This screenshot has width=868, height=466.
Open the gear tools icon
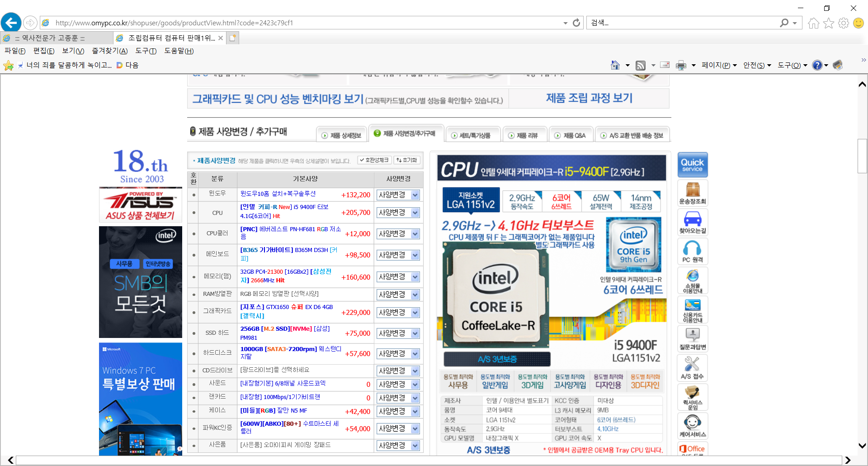(843, 23)
